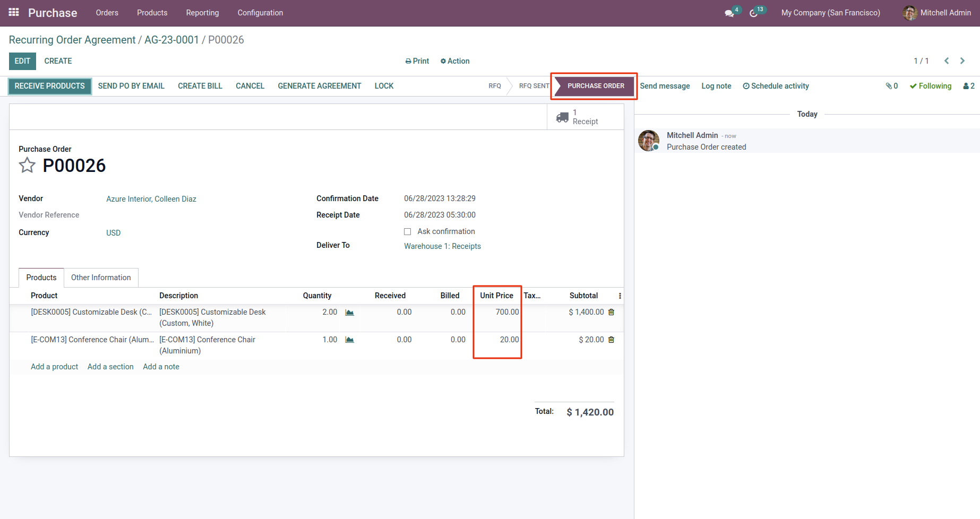Go to the next record arrow
The width and height of the screenshot is (980, 519).
[962, 61]
